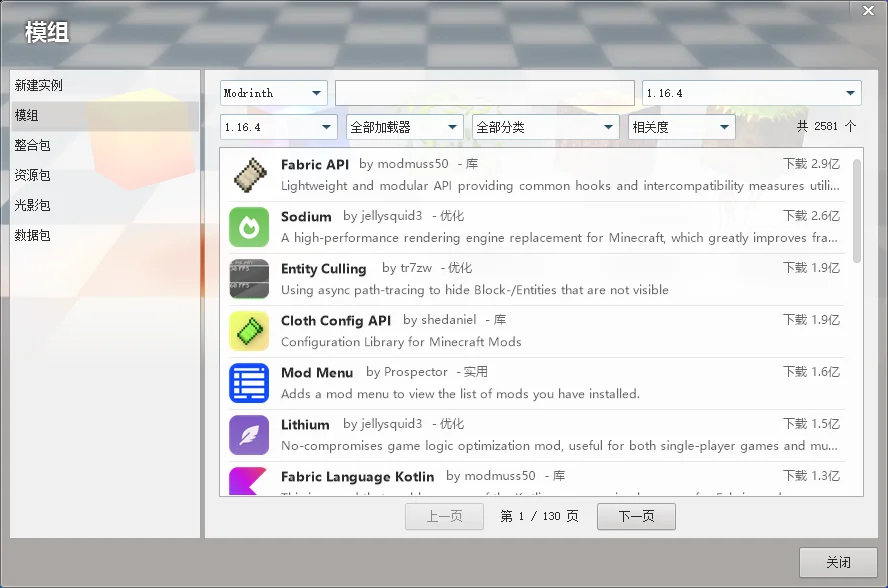888x588 pixels.
Task: Select 新建实例 in the sidebar
Action: [105, 86]
